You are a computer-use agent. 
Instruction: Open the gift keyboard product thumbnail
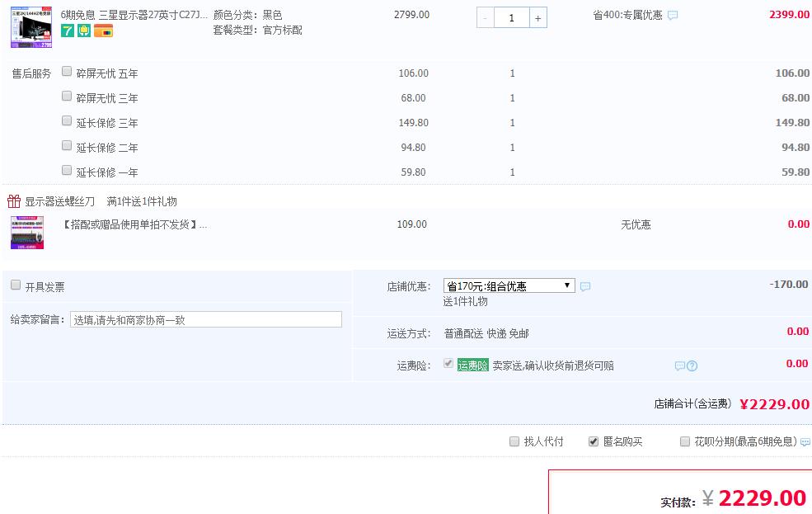(x=27, y=233)
